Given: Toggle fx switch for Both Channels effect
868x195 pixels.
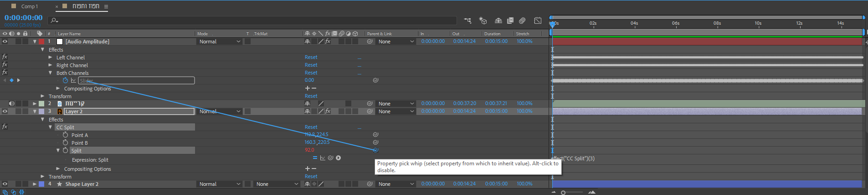Looking at the screenshot, I should [5, 73].
